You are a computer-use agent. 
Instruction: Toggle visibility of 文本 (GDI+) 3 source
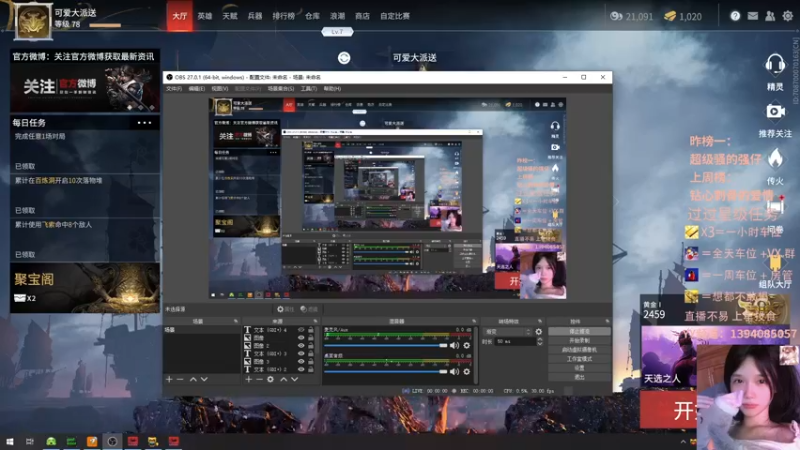coord(301,354)
